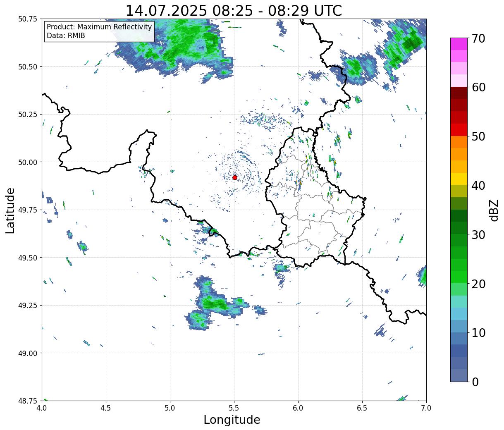Click the 5.5 longitude tick label

click(234, 408)
